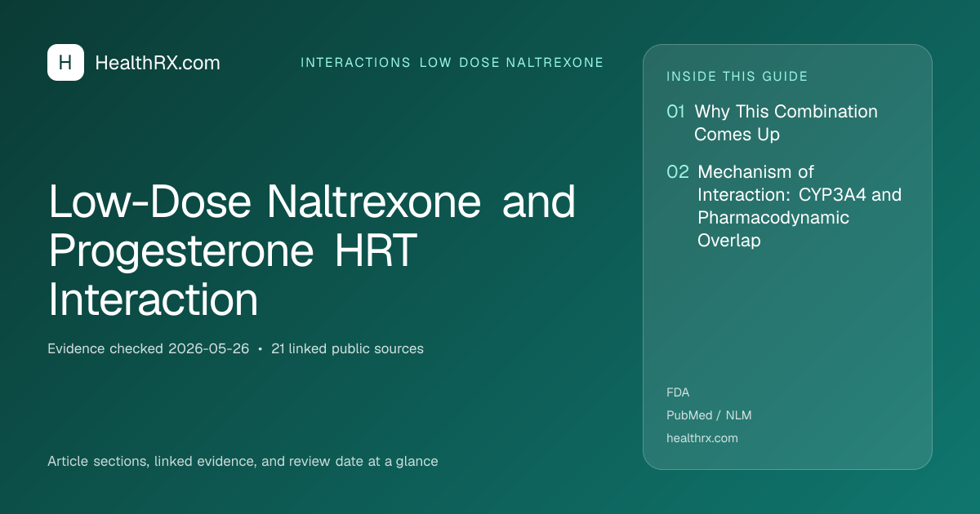
Task: Select the 'healthrx.com' source entry
Action: pos(702,438)
